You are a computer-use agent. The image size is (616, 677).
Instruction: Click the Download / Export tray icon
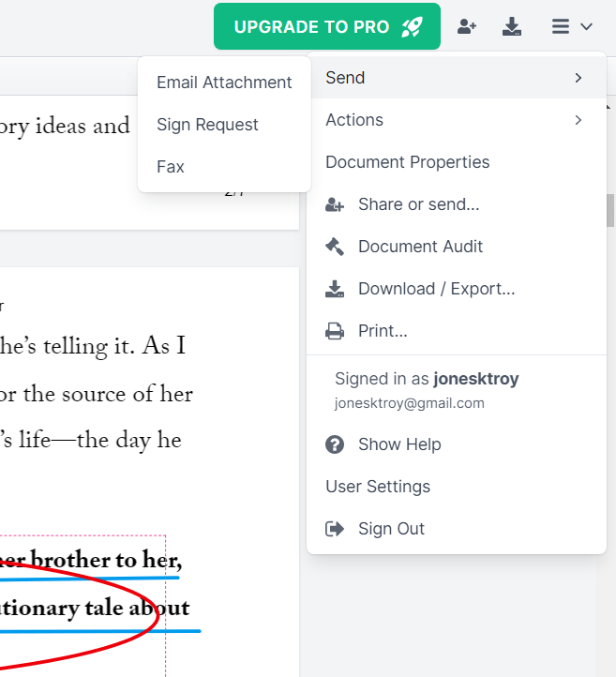(x=335, y=289)
